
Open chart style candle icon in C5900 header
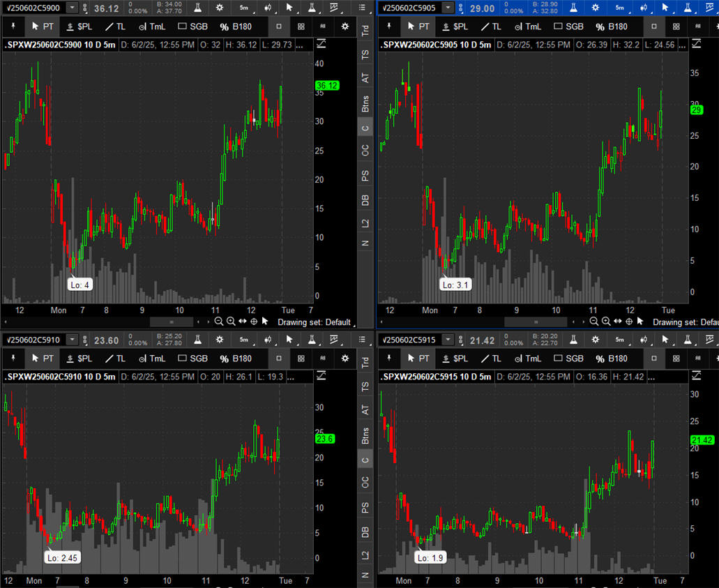point(267,8)
